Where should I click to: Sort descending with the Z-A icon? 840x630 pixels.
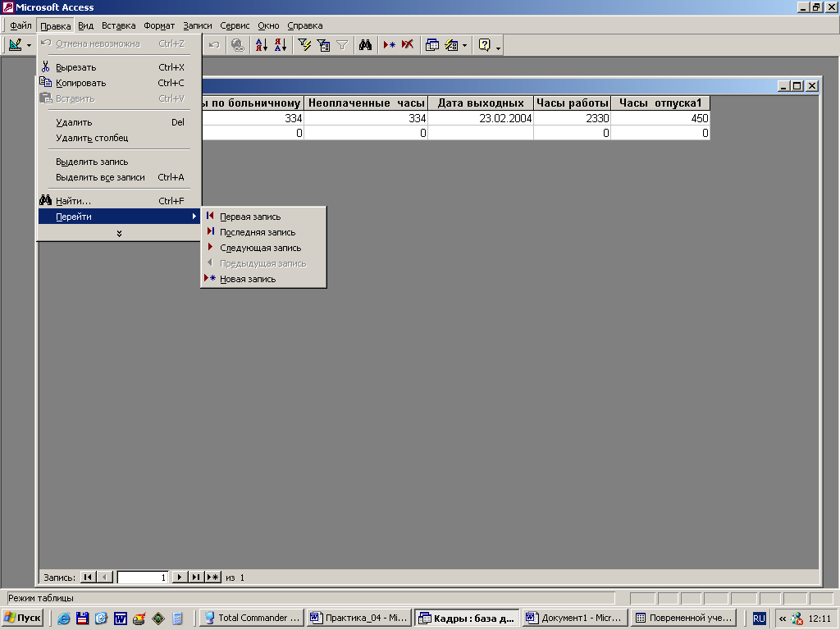click(x=281, y=45)
